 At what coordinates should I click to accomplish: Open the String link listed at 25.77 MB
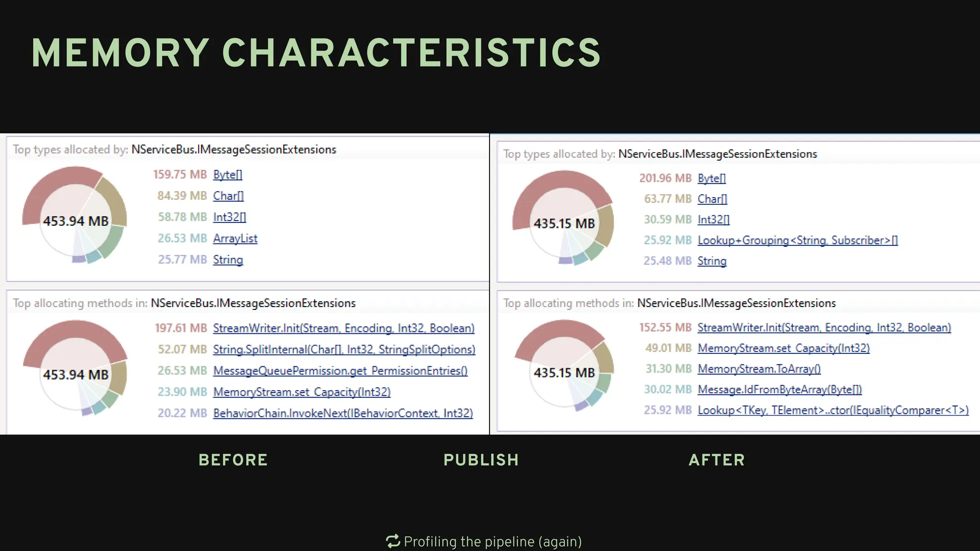(x=228, y=260)
